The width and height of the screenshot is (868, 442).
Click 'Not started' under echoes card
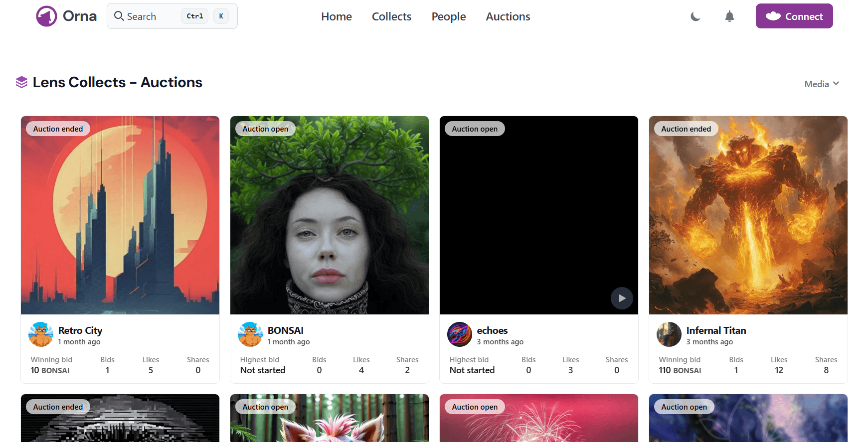click(x=472, y=370)
